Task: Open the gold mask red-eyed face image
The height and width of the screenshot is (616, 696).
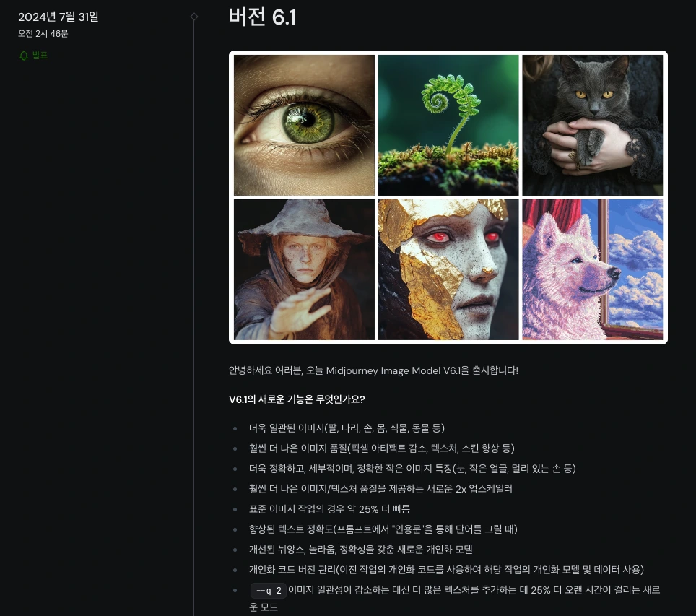Action: (448, 269)
